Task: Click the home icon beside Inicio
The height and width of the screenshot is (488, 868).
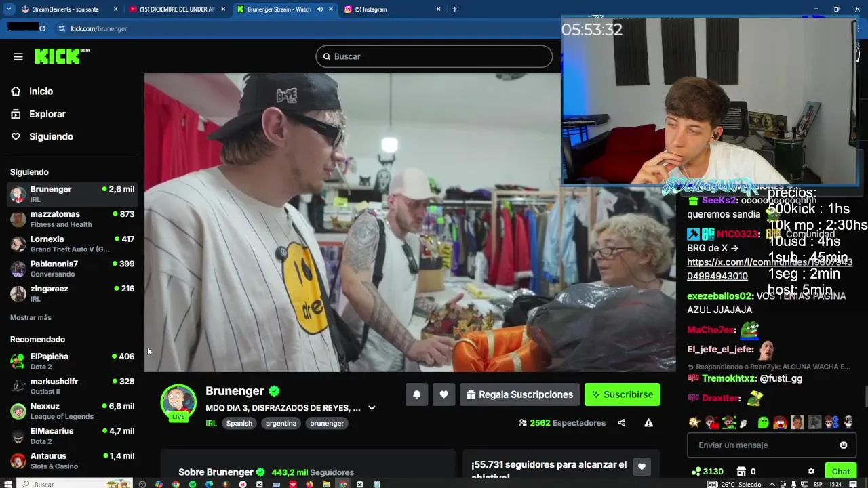Action: (x=16, y=91)
